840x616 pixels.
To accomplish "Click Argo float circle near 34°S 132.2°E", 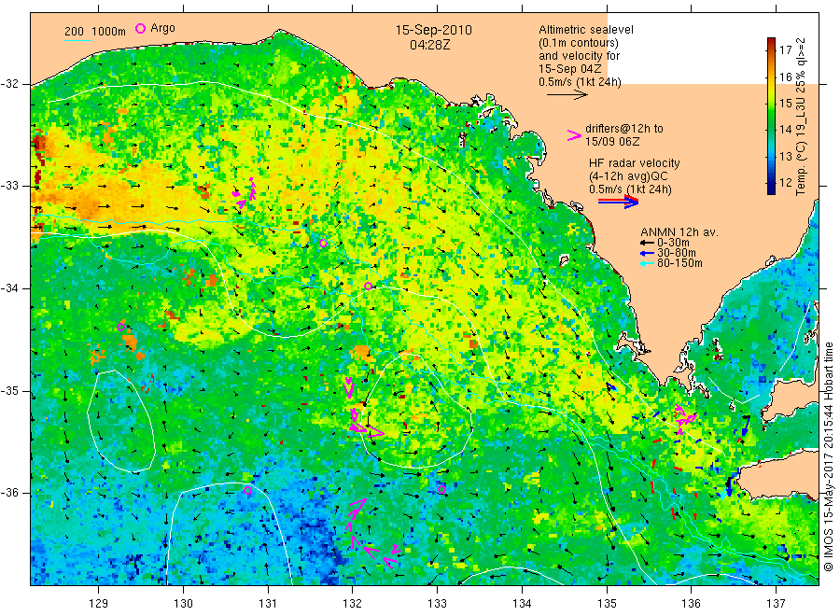I will pos(368,286).
